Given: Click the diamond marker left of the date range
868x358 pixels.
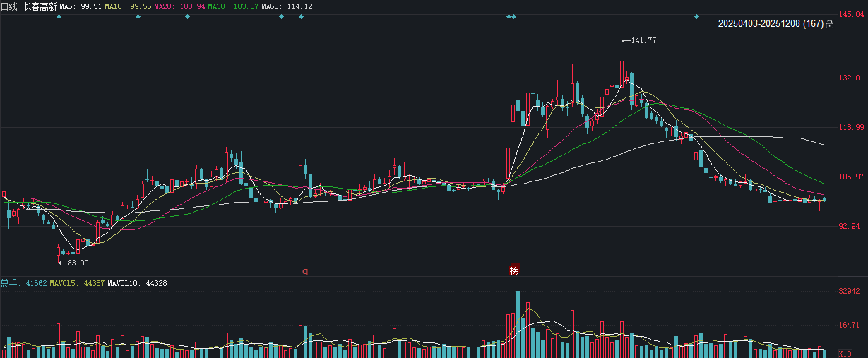Looking at the screenshot, I should [696, 16].
